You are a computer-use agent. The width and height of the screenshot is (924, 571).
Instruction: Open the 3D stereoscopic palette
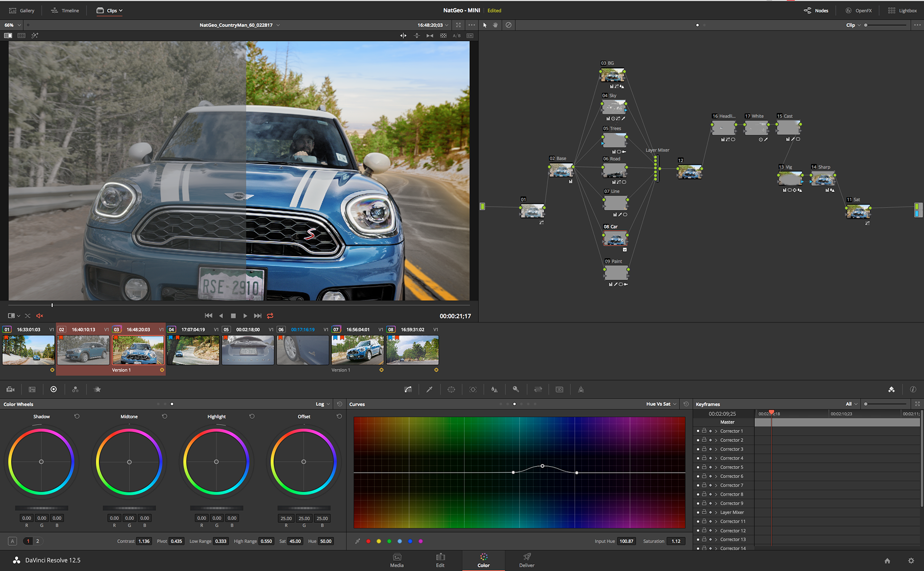tap(559, 389)
